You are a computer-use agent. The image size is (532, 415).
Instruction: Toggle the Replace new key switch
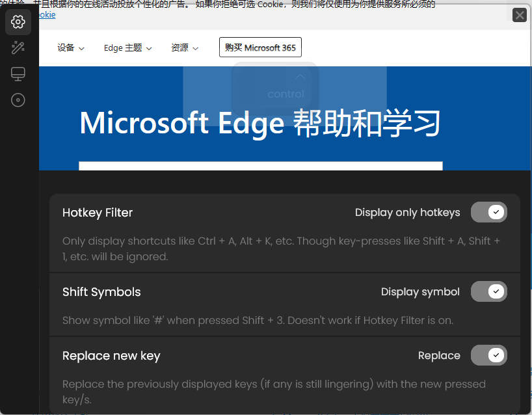[489, 355]
